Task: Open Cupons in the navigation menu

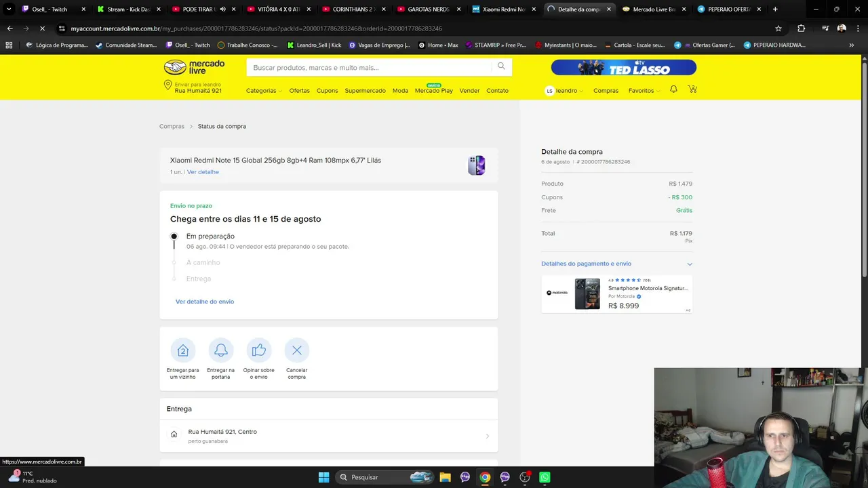Action: tap(327, 91)
